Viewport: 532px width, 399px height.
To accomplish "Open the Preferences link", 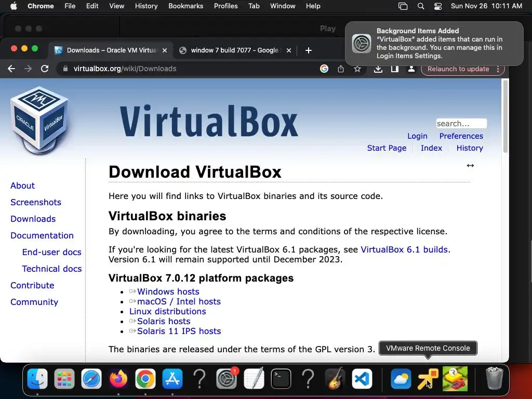I will pos(461,136).
